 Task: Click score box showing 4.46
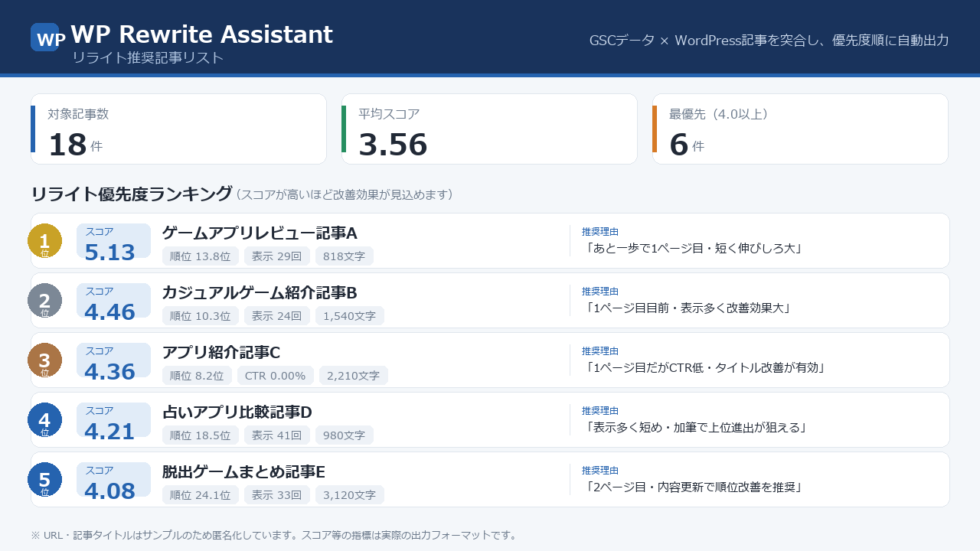pyautogui.click(x=113, y=302)
